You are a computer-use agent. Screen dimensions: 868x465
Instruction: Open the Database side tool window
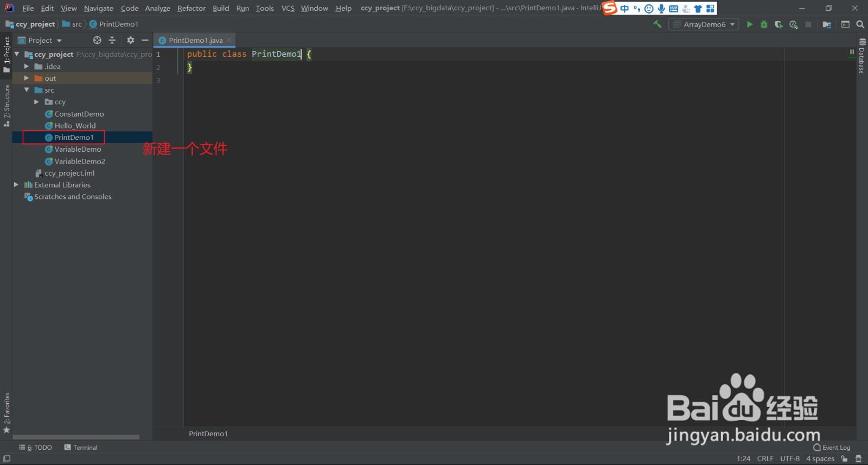click(862, 56)
